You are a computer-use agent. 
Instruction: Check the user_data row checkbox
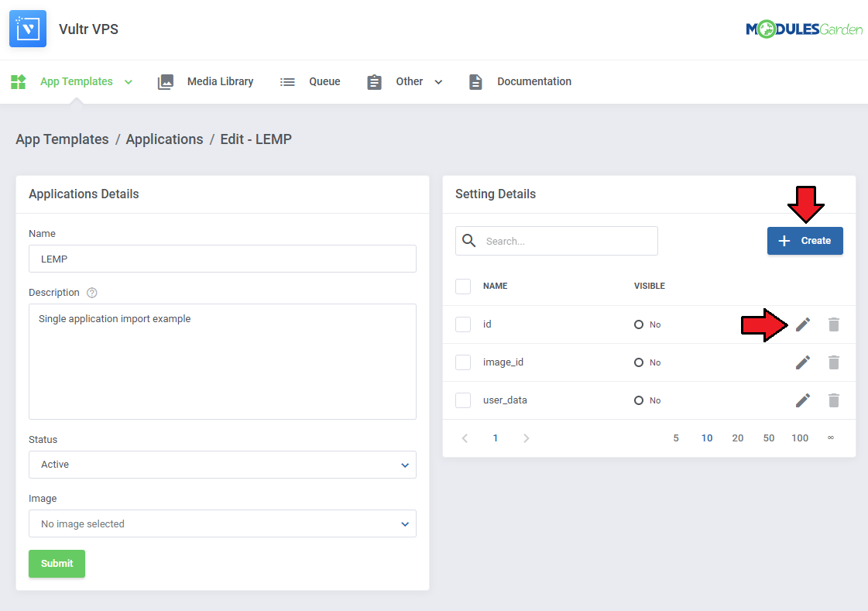pyautogui.click(x=463, y=400)
